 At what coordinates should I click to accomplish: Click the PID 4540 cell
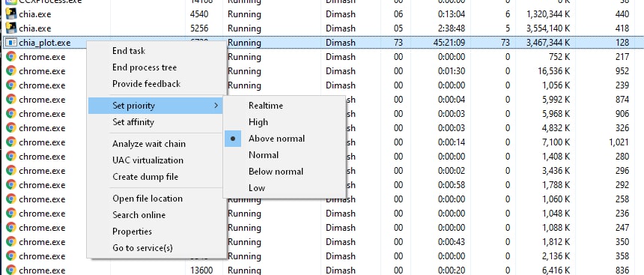tap(199, 14)
